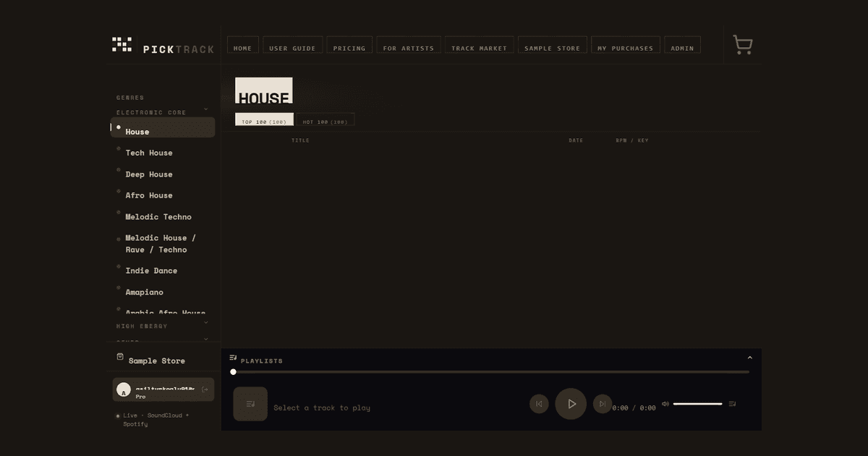Open the queue icon beside volume slider
The height and width of the screenshot is (456, 868).
coord(733,404)
